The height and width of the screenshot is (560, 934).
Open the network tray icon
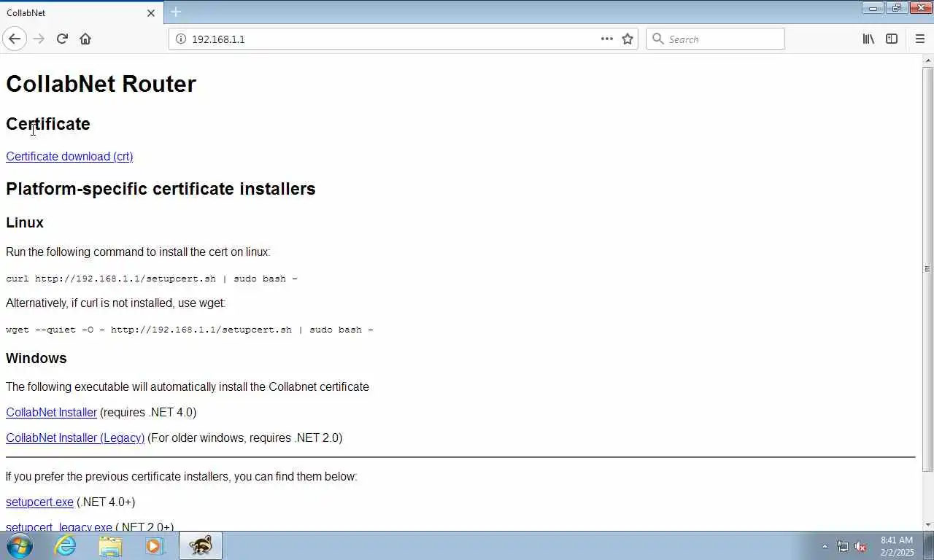(x=843, y=546)
